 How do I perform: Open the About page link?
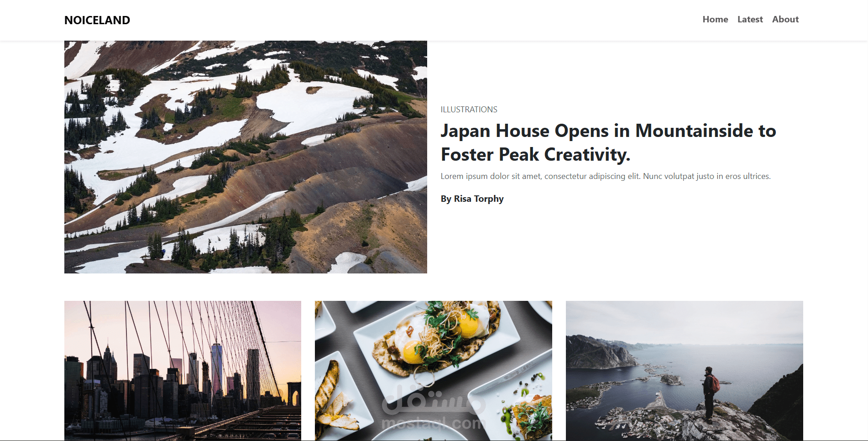point(785,19)
